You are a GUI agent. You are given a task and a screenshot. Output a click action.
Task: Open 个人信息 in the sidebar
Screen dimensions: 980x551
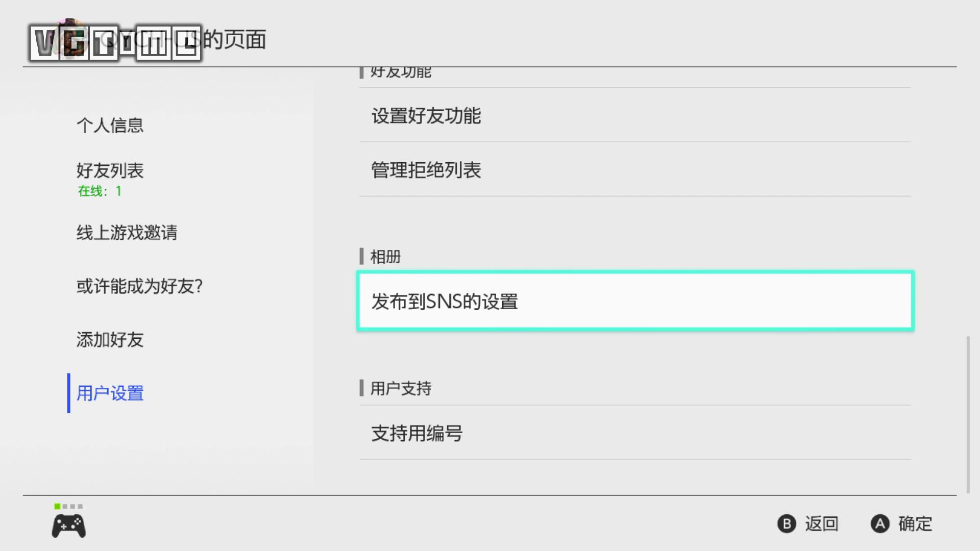tap(110, 126)
